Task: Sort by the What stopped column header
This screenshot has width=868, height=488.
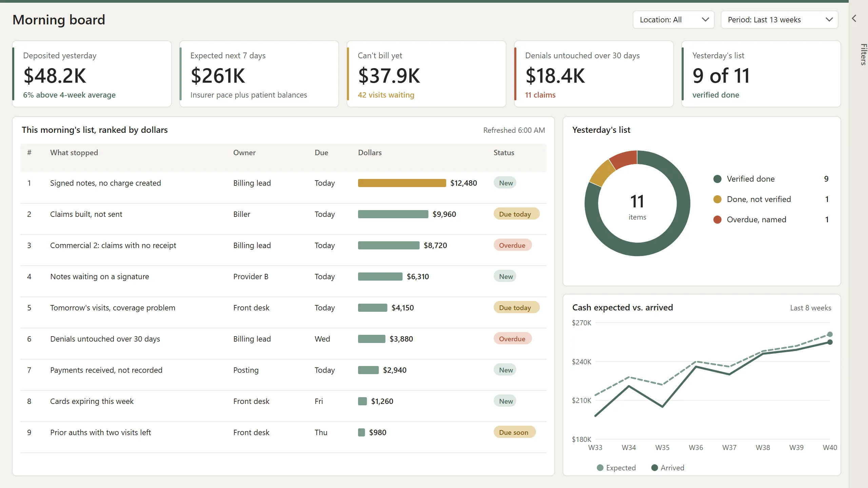Action: point(74,152)
